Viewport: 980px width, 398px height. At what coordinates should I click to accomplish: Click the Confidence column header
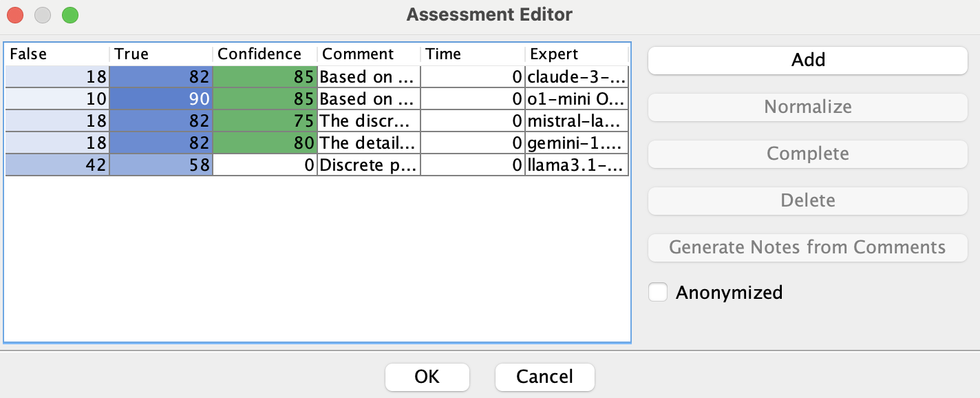coord(265,54)
